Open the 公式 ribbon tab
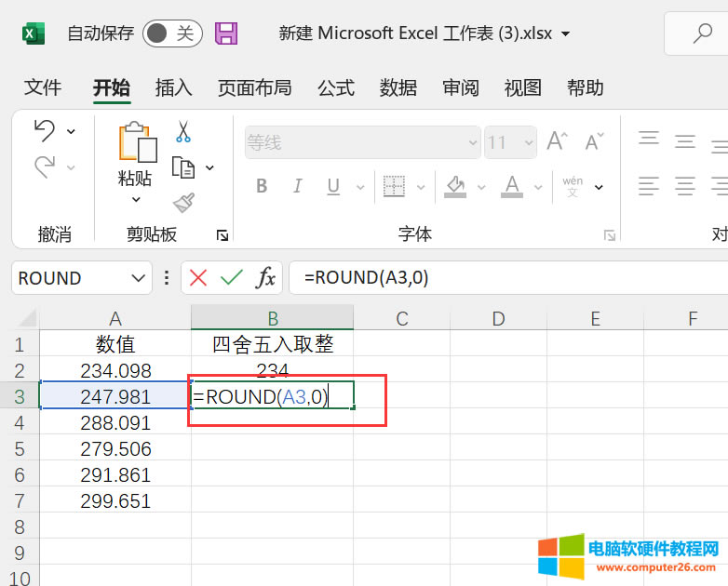This screenshot has width=728, height=586. tap(335, 87)
